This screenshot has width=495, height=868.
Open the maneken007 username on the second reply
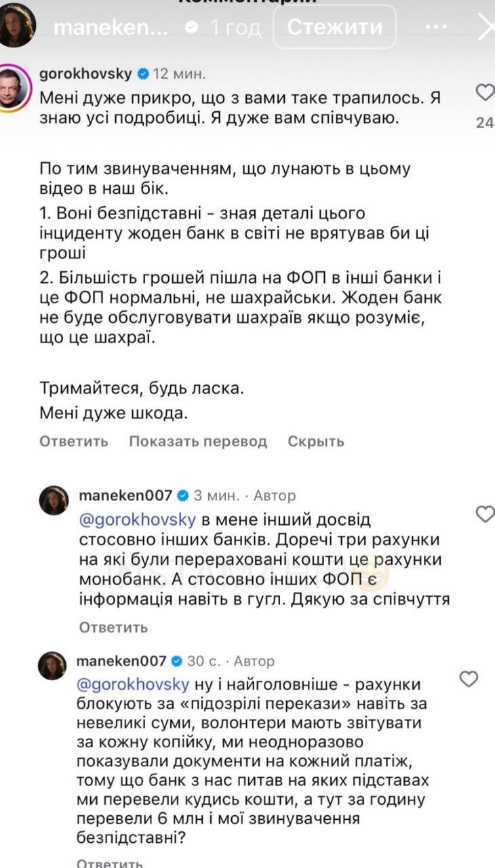pyautogui.click(x=123, y=660)
